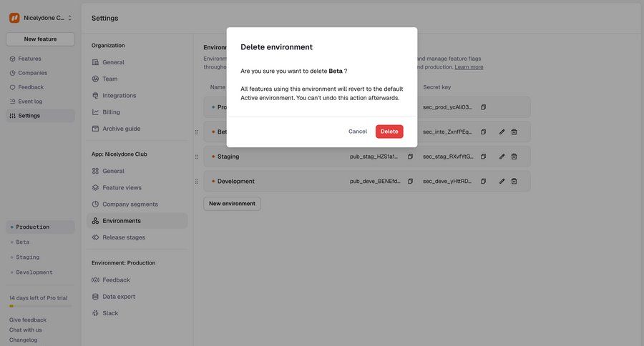The height and width of the screenshot is (346, 644).
Task: Click the Archive guide box icon
Action: click(95, 129)
